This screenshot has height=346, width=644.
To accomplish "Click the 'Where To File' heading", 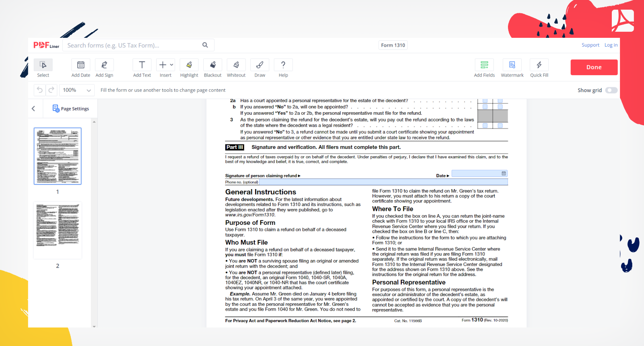I will [392, 209].
